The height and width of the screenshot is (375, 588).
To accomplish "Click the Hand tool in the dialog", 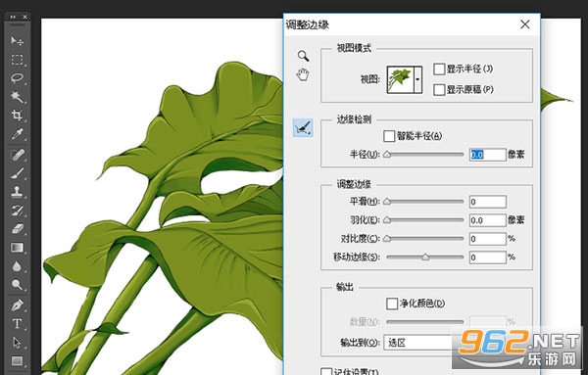I will [x=303, y=74].
